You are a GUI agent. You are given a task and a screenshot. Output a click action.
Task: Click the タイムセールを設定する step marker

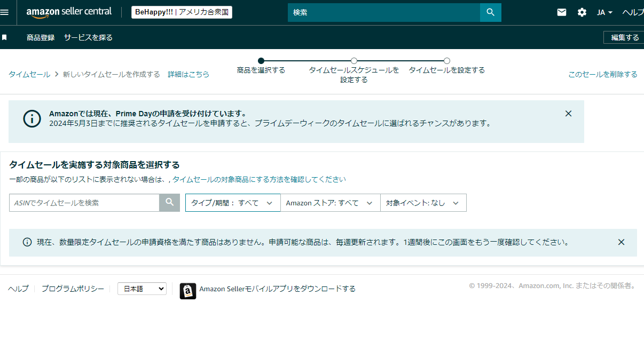tap(447, 61)
